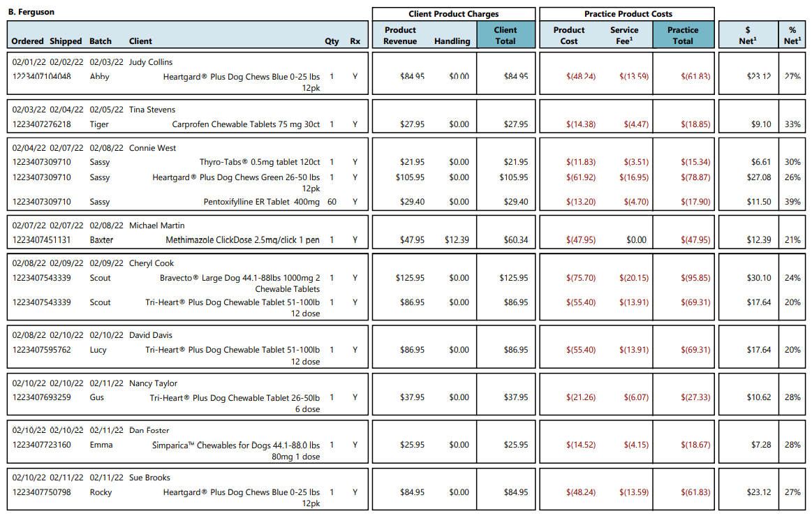Click Pentoxifylline ER Tablet 400mg product
Screen dimensions: 812x516
click(x=262, y=202)
